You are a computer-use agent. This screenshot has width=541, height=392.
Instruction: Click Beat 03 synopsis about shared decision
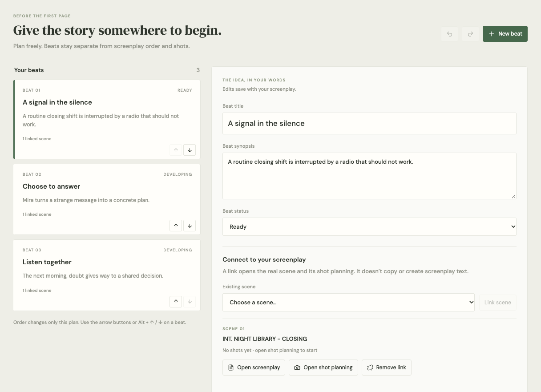93,276
